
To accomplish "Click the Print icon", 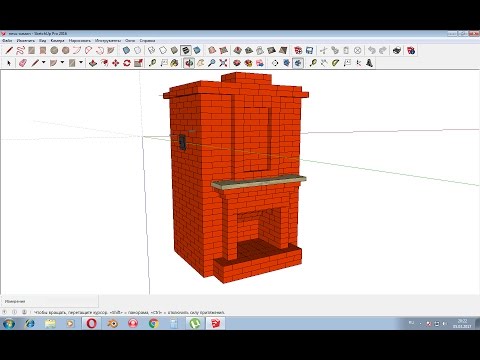I will tap(397, 51).
